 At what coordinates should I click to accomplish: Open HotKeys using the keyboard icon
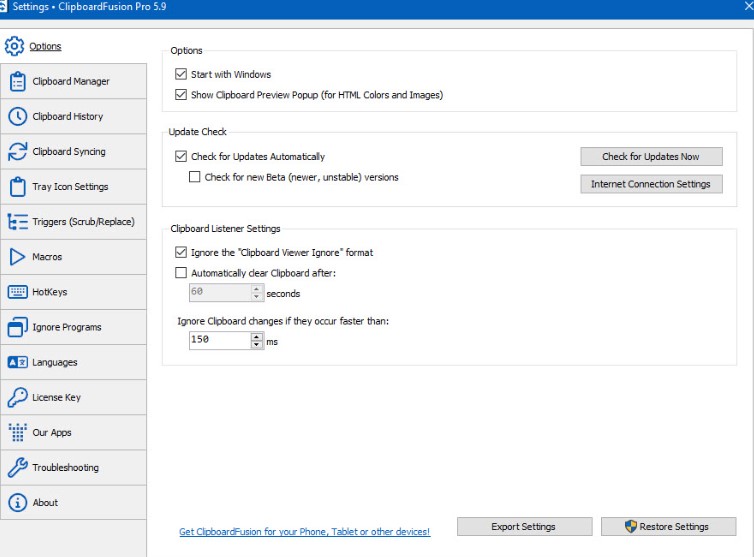pyautogui.click(x=17, y=292)
